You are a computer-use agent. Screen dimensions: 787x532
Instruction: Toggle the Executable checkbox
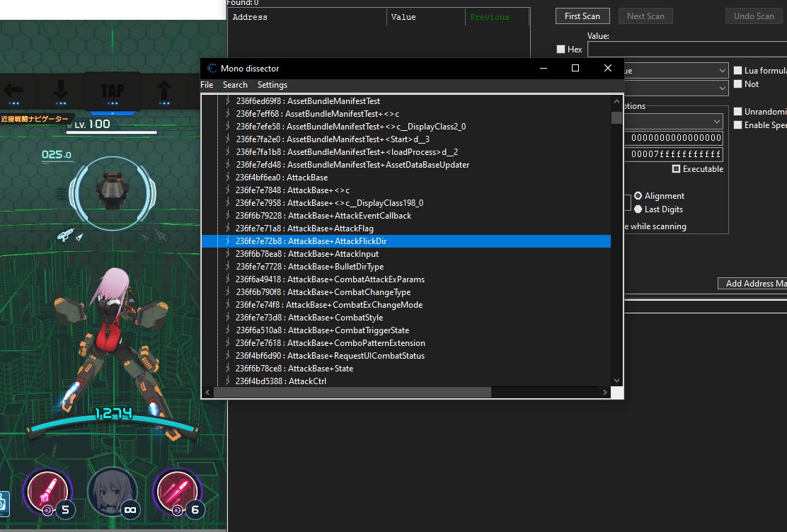click(x=677, y=169)
